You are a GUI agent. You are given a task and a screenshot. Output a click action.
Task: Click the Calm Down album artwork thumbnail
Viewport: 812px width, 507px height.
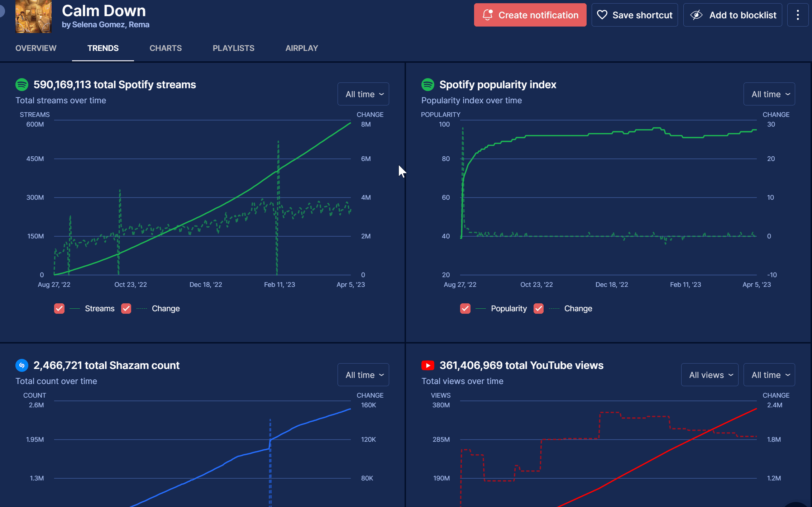click(33, 16)
